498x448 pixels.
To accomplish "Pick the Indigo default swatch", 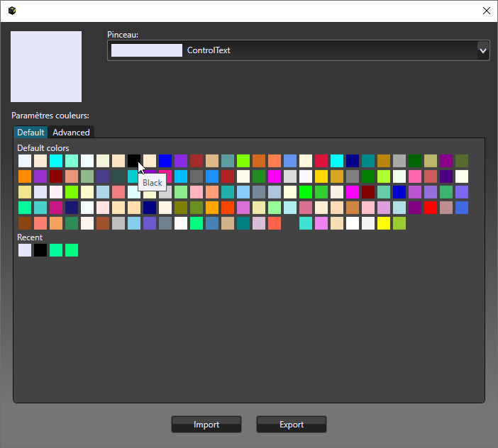I will pyautogui.click(x=446, y=177).
